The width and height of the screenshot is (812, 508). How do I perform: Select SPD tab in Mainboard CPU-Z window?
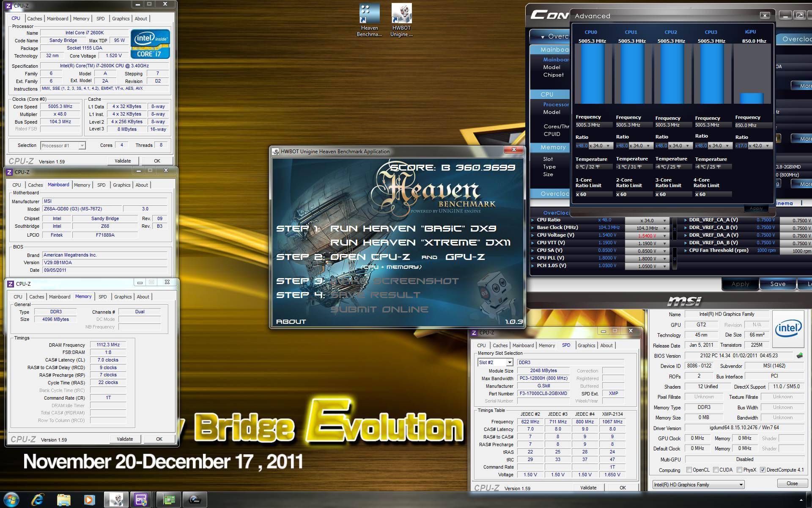101,185
